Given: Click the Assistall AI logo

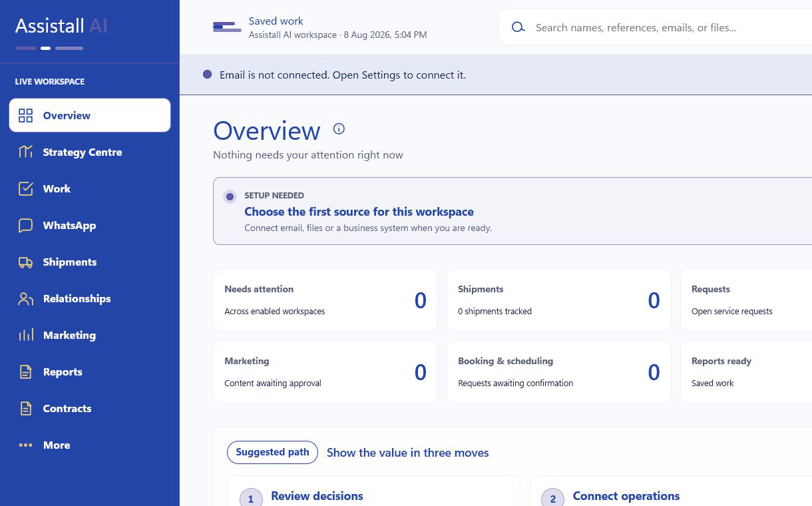Looking at the screenshot, I should 61,26.
